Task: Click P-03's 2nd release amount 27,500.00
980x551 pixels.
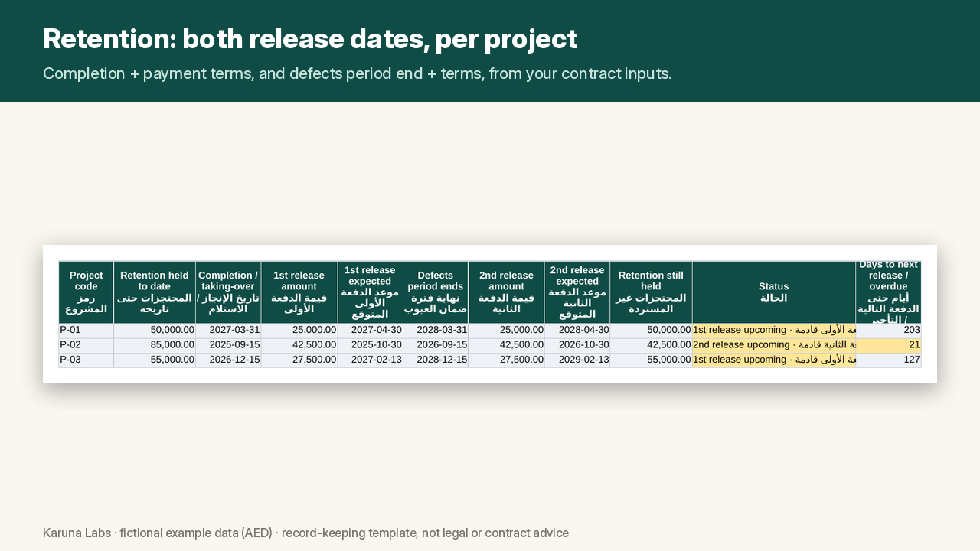Action: click(506, 360)
